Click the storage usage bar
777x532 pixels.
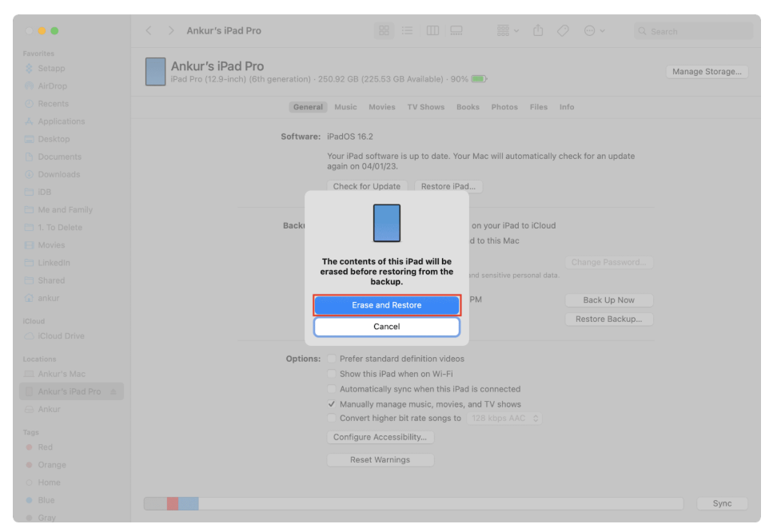tap(413, 504)
